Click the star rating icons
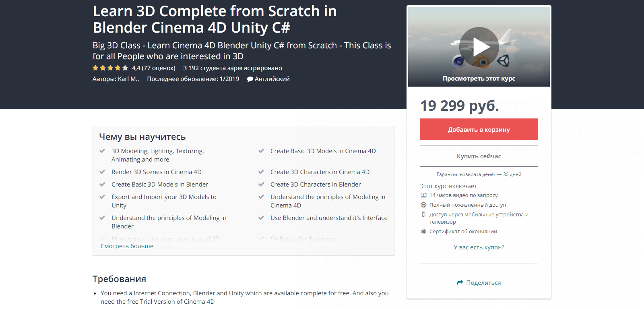 point(110,68)
